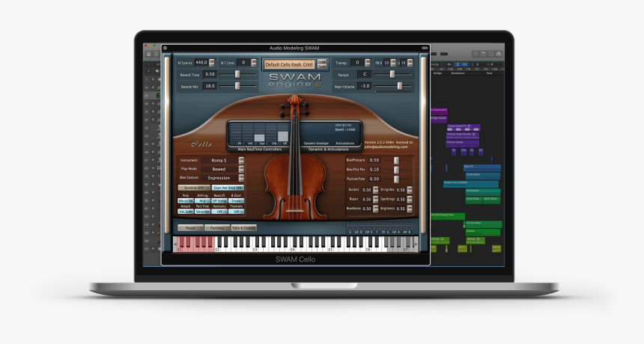
Task: Click the Rosin value stepper
Action: (x=375, y=199)
